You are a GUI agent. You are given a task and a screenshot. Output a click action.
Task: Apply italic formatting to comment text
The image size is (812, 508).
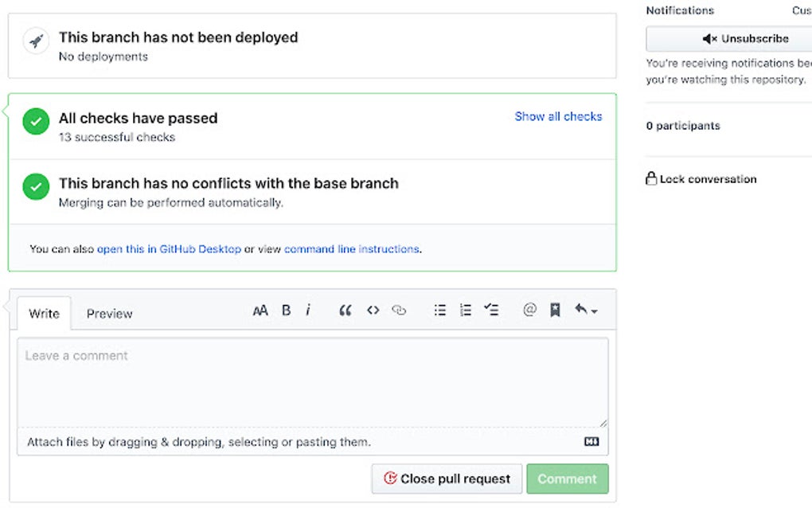(309, 311)
